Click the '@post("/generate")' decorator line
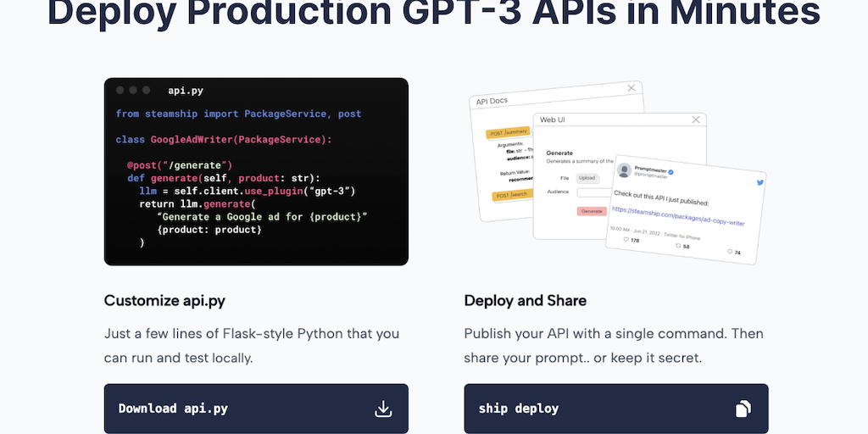The image size is (868, 434). 180,165
